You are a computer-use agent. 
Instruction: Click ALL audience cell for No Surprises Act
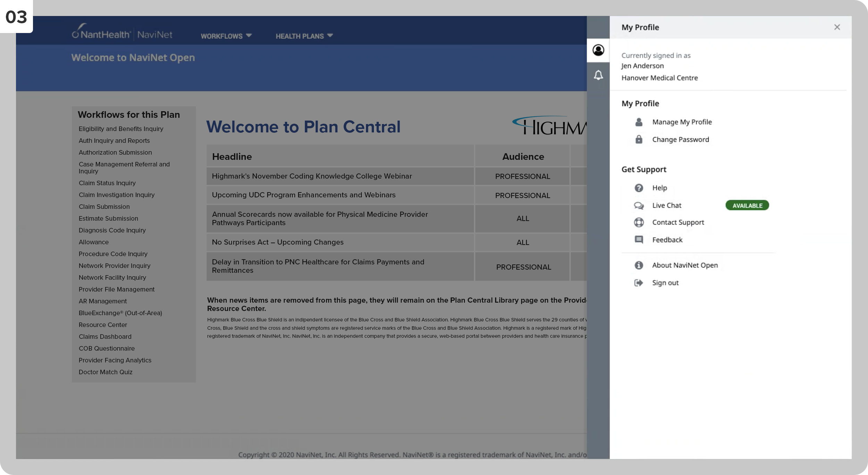pos(523,243)
